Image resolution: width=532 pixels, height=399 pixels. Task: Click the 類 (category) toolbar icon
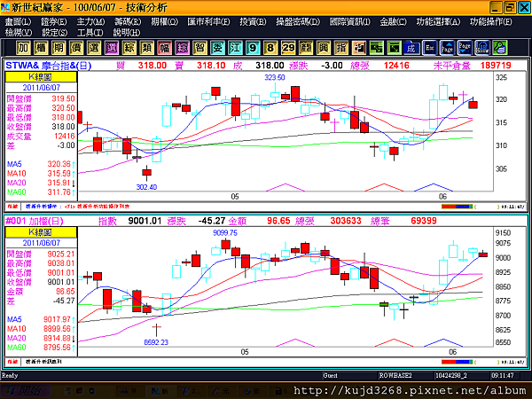coord(146,48)
